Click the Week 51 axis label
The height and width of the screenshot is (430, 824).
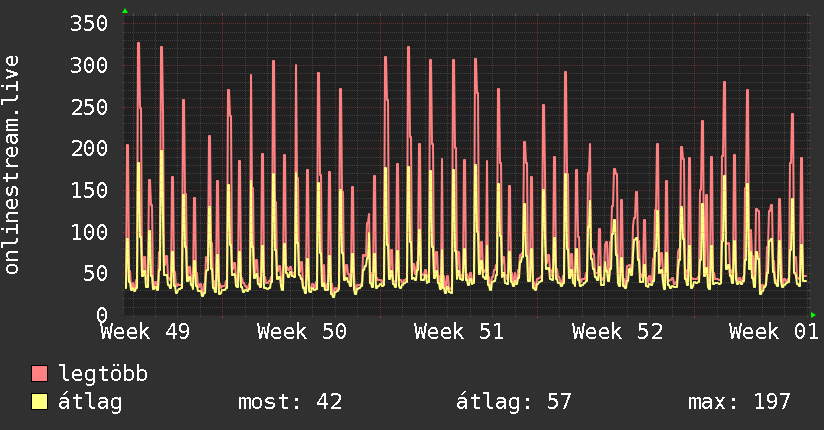pos(459,332)
